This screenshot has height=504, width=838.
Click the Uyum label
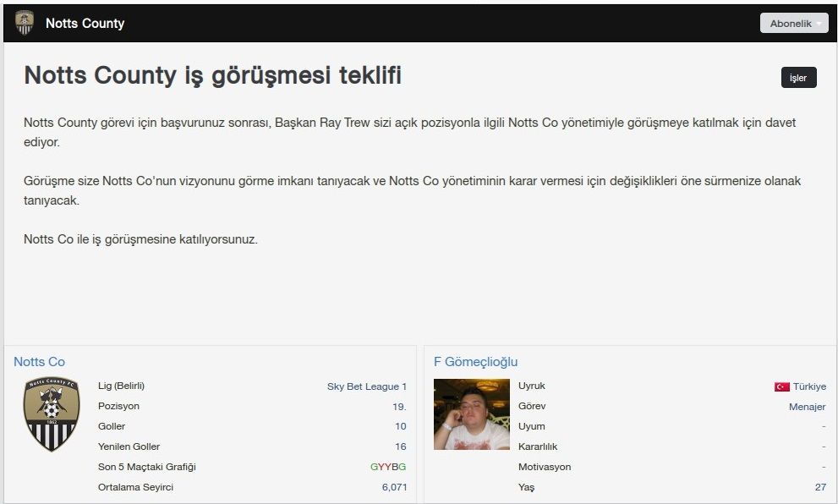[x=532, y=426]
